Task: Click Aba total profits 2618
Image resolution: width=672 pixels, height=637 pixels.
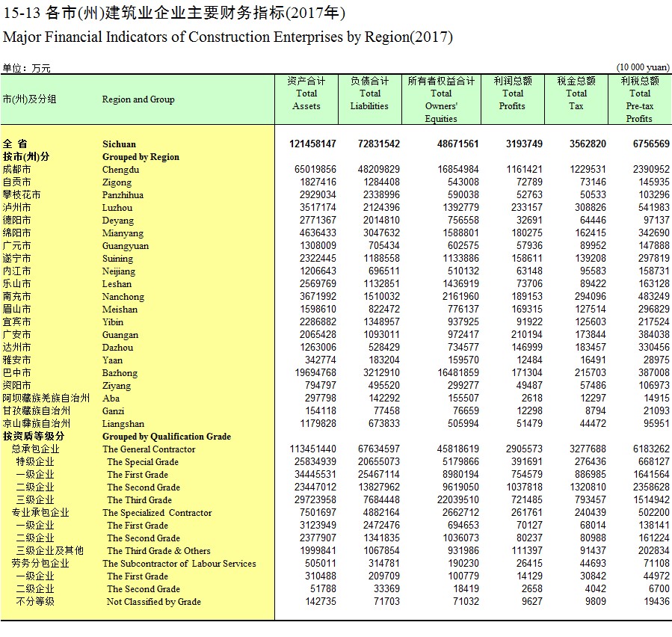Action: click(532, 398)
